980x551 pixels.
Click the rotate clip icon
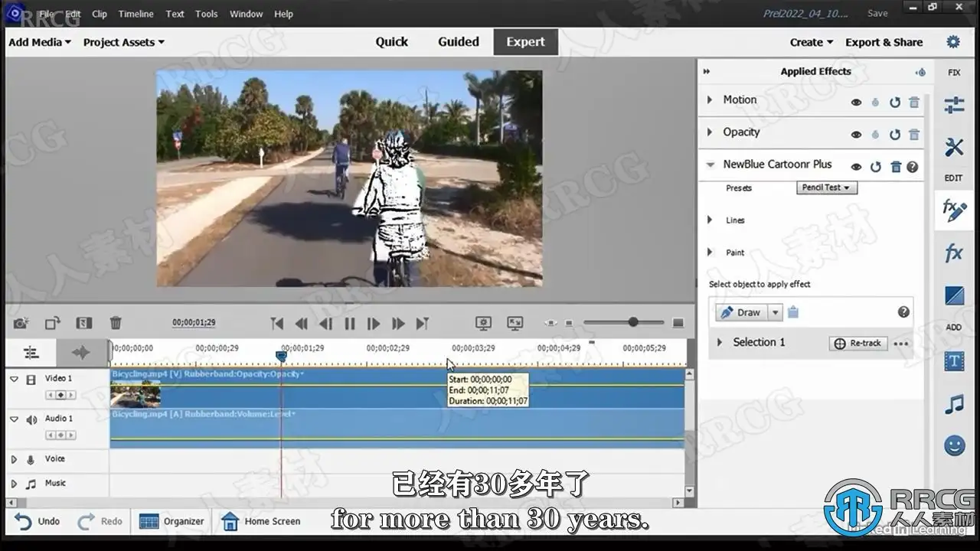52,324
